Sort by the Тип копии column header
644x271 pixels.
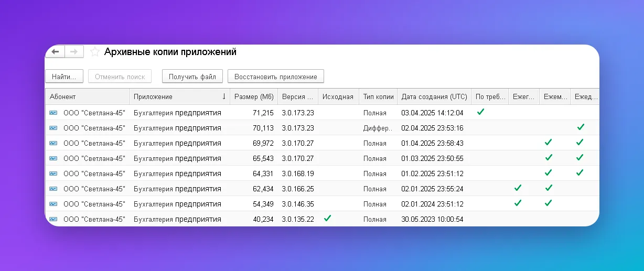[x=378, y=96]
